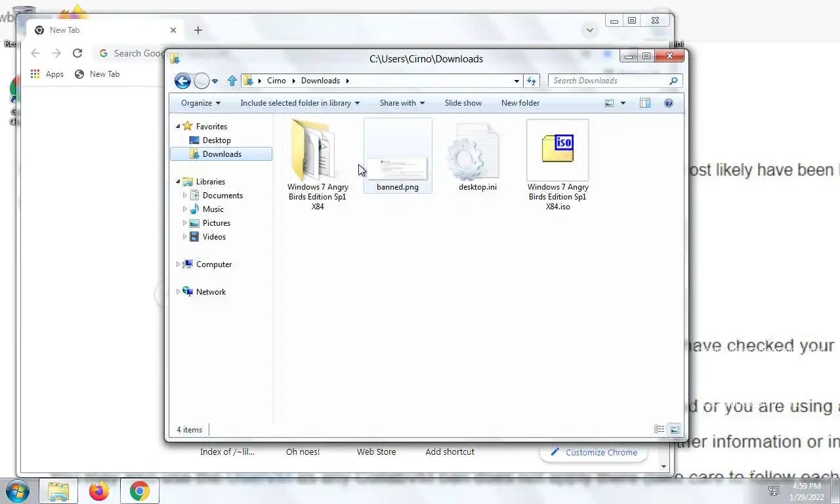Viewport: 840px width, 504px height.
Task: Click the Downloads segment in address bar
Action: pyautogui.click(x=320, y=81)
